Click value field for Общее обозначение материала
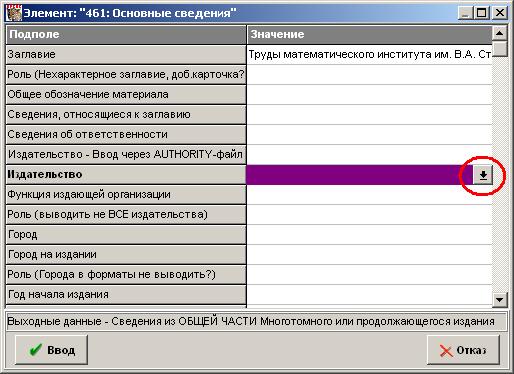The width and height of the screenshot is (514, 374). point(369,94)
